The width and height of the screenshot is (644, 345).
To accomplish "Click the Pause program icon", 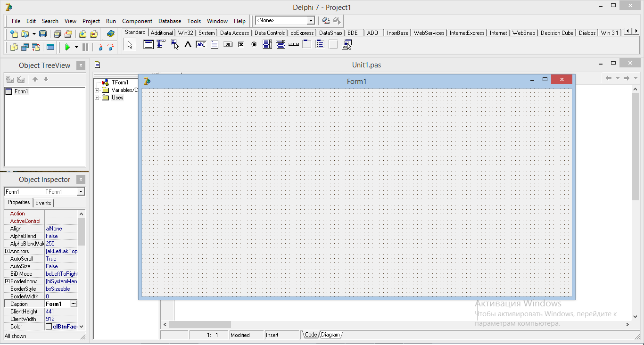I will (x=85, y=47).
